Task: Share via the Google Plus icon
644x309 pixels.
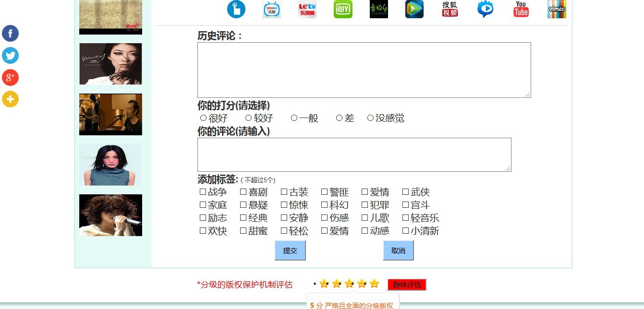Action: 10,77
